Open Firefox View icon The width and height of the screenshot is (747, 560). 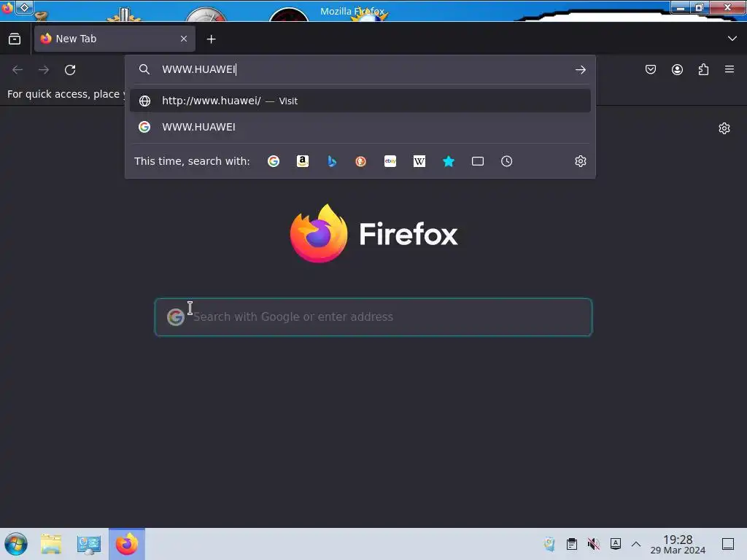(15, 39)
